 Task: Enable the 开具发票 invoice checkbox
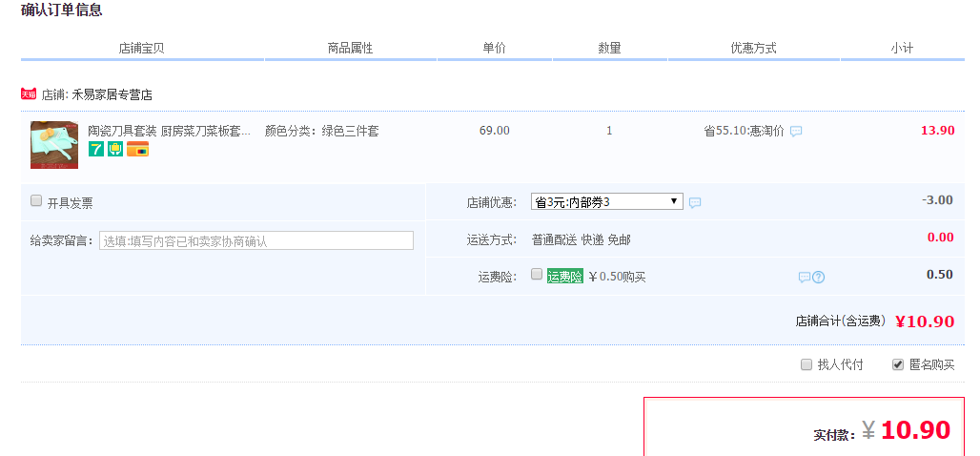36,200
